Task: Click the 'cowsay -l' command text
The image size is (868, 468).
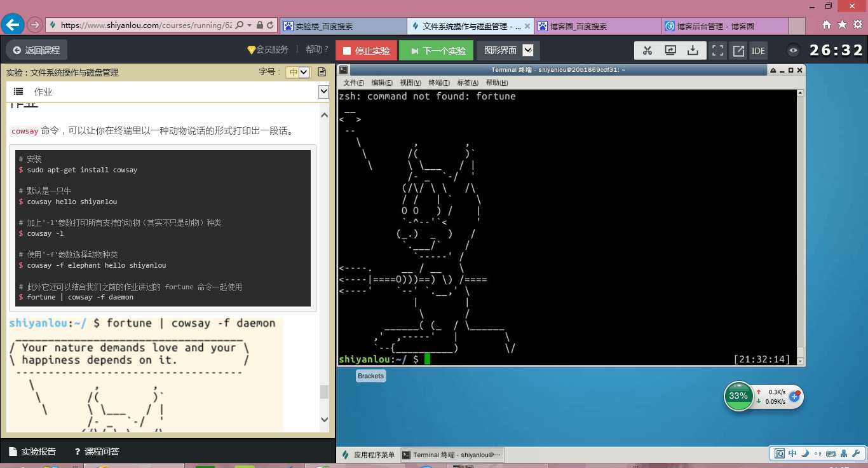Action: click(x=46, y=233)
